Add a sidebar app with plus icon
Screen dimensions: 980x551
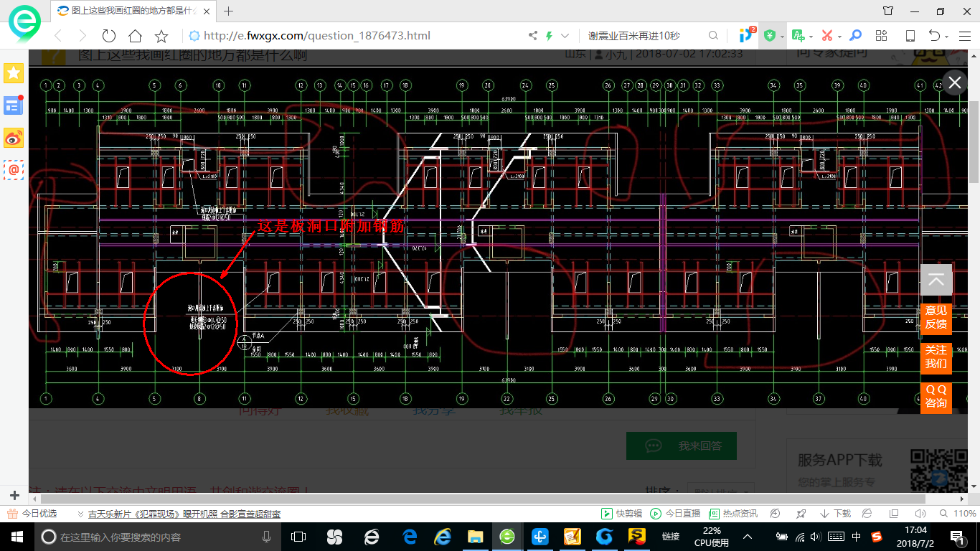click(14, 495)
